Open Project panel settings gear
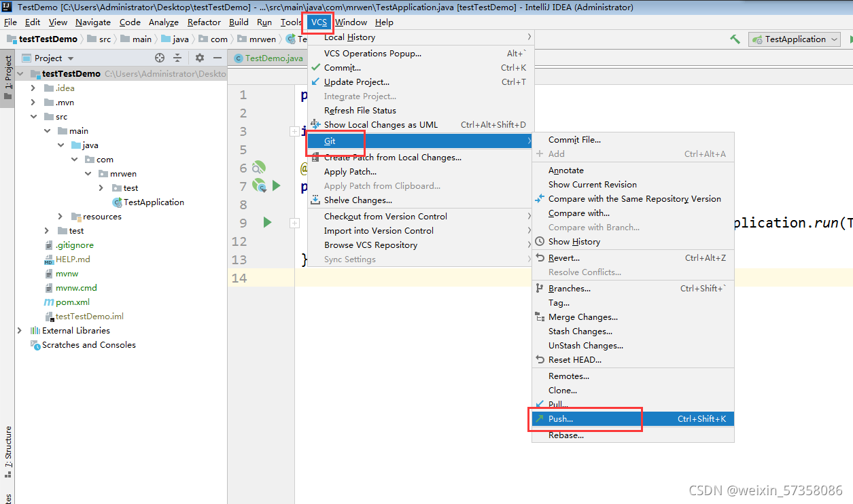The height and width of the screenshot is (504, 853). coord(200,58)
